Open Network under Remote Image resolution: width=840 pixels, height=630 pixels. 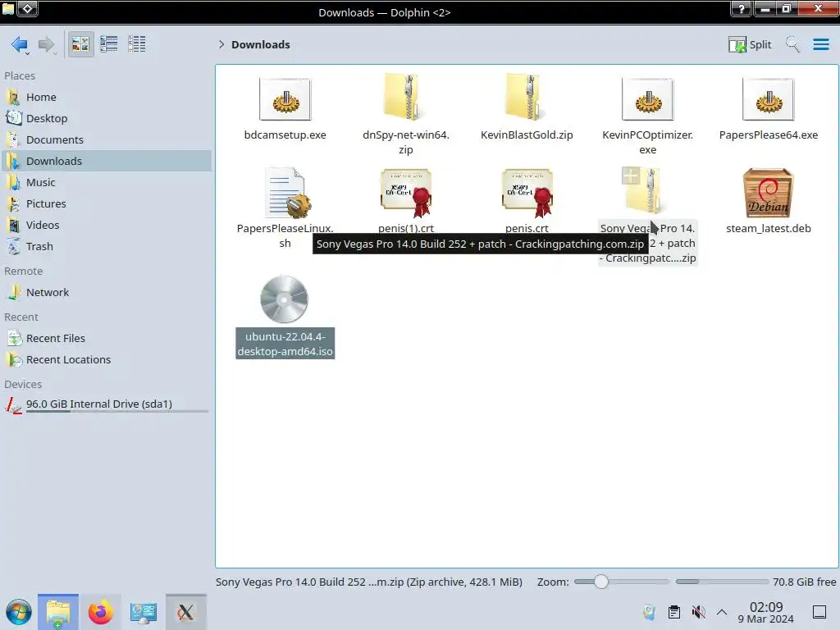coord(107,293)
